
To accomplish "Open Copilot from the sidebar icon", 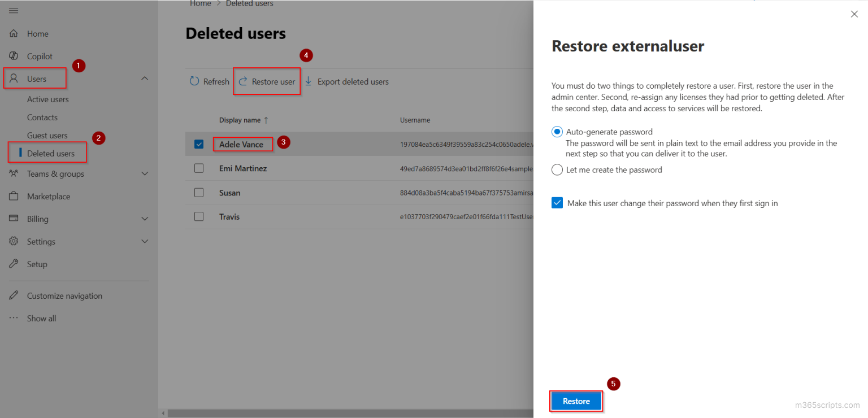I will point(14,56).
